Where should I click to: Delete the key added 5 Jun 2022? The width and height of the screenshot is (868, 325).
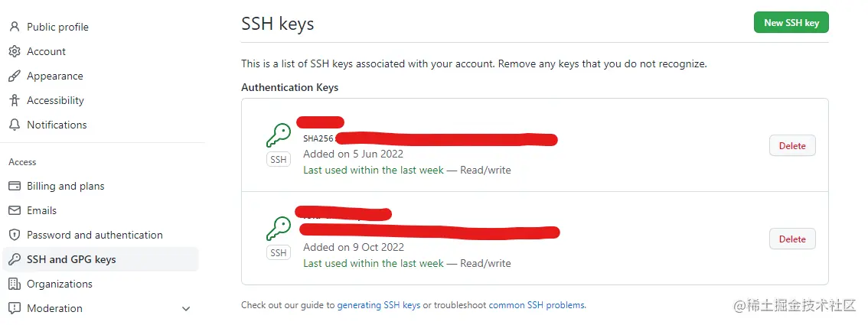click(x=792, y=146)
